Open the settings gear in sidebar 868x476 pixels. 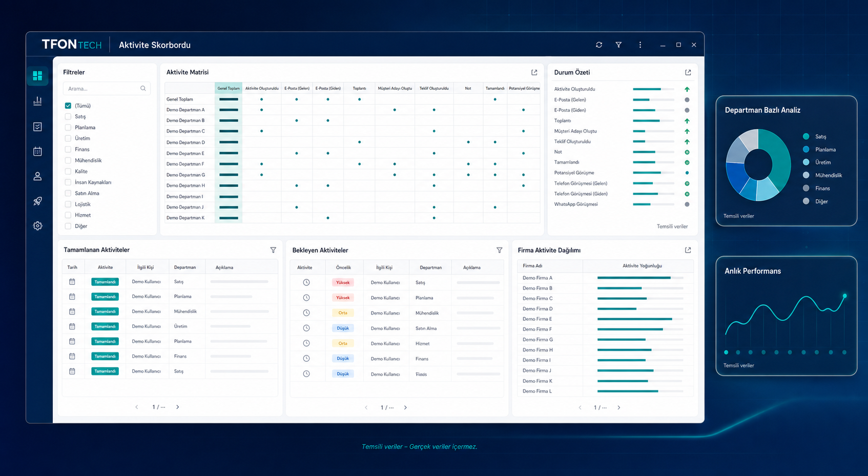(37, 226)
